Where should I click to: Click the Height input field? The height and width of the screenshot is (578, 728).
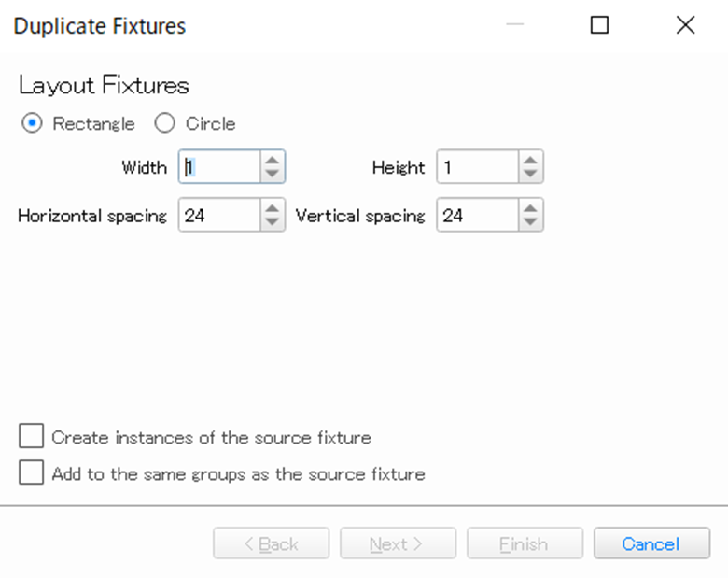point(477,168)
